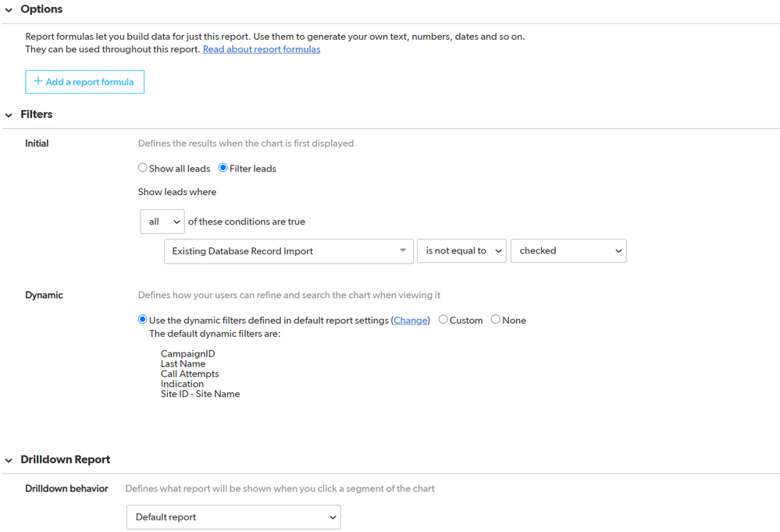
Task: Open the Default report drilldown dropdown
Action: point(233,517)
